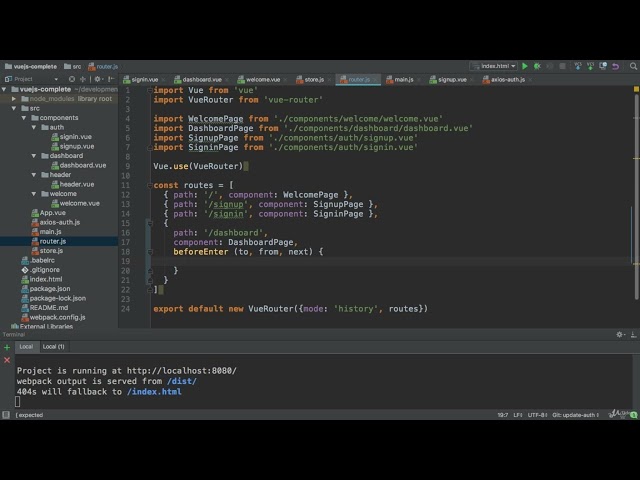
Task: Select the Local (1) terminal tab
Action: click(53, 347)
